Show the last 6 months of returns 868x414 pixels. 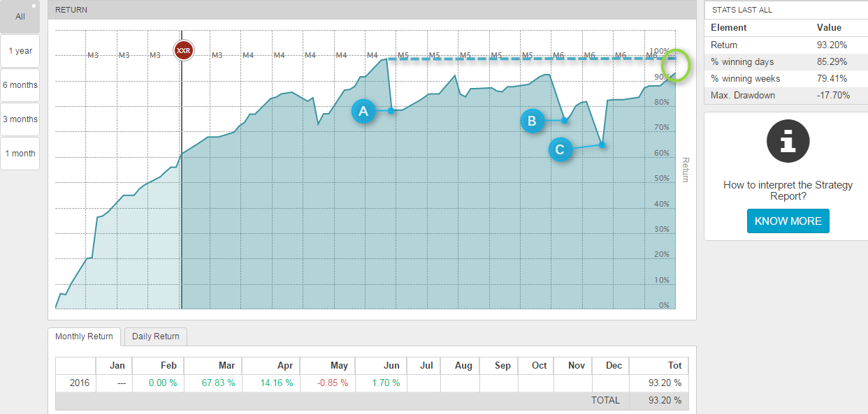coord(20,85)
